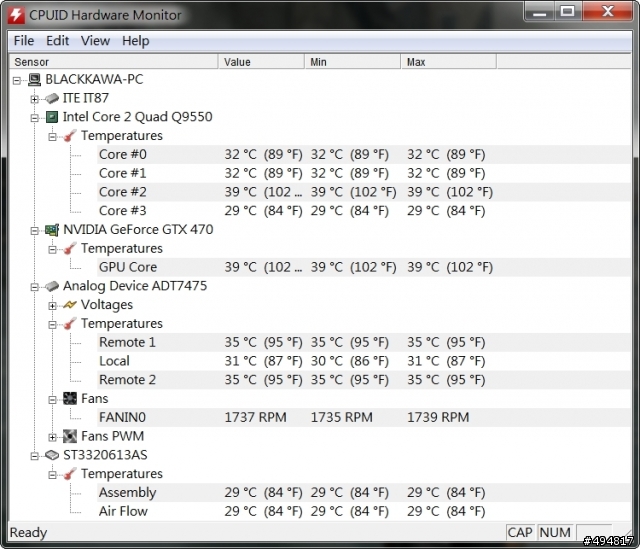Screen dimensions: 640x549
Task: Select the Core #2 row
Action: tap(363, 192)
